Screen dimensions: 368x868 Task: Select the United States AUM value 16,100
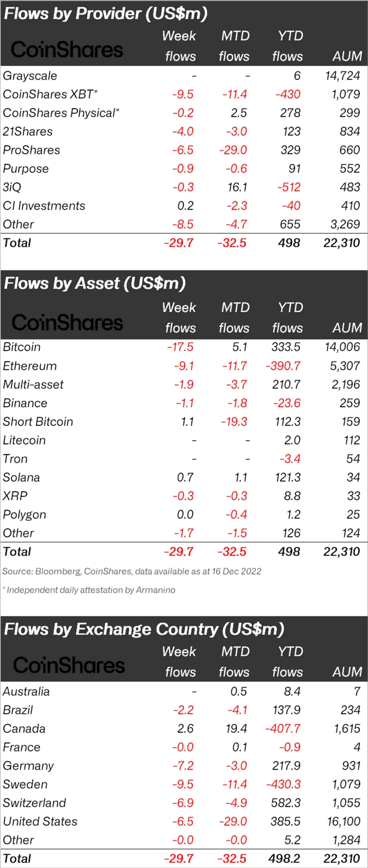click(344, 821)
